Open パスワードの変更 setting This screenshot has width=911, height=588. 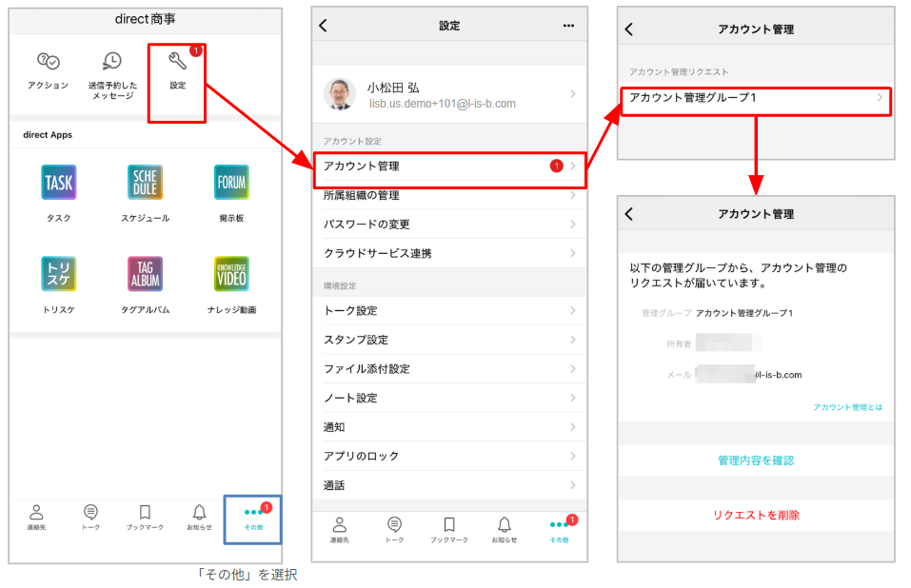(x=449, y=224)
